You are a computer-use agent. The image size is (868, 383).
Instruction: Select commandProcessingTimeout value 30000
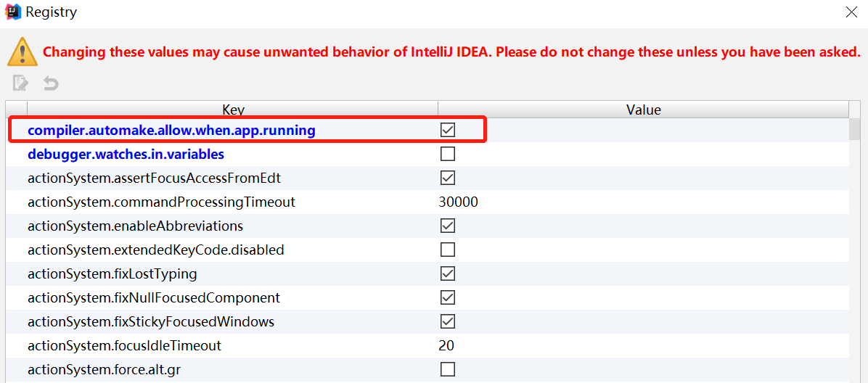click(x=459, y=202)
